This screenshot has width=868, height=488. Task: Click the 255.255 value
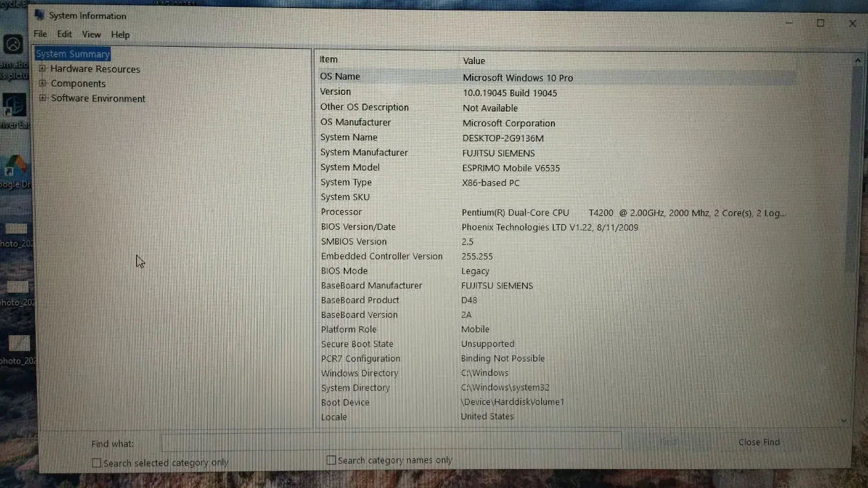pyautogui.click(x=477, y=256)
